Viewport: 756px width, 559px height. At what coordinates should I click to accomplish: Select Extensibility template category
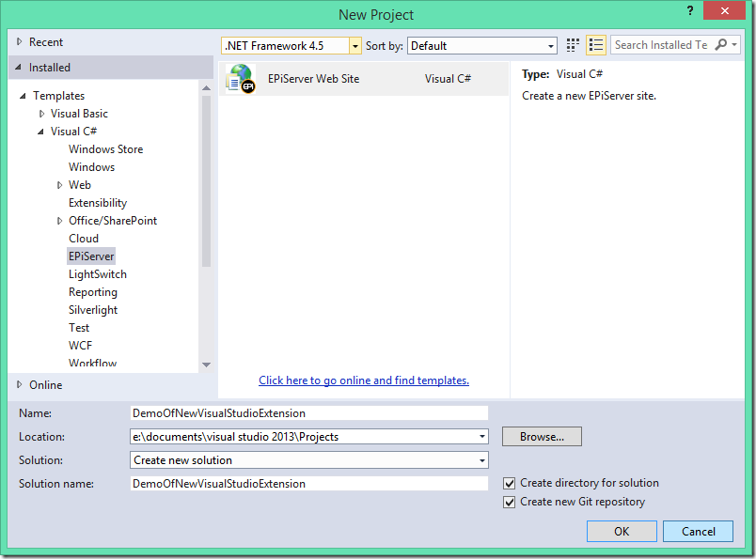[98, 203]
